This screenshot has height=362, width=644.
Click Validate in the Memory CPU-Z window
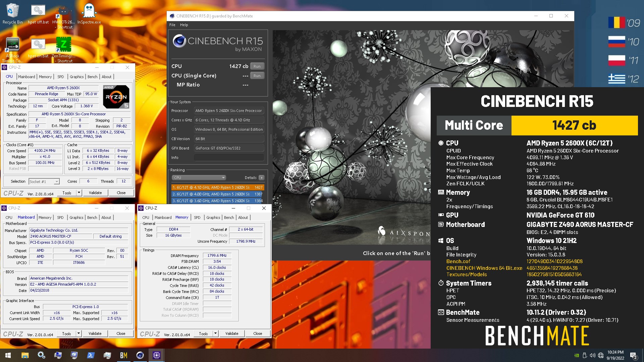232,334
